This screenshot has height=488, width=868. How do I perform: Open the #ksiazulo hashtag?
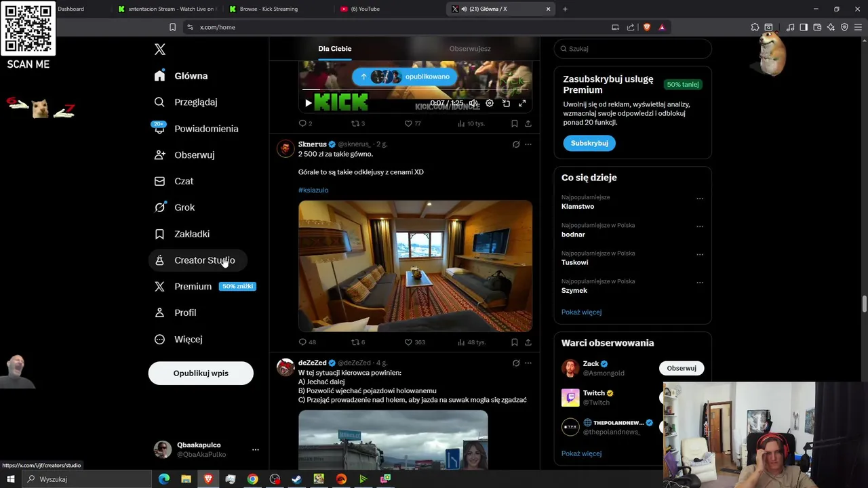313,190
